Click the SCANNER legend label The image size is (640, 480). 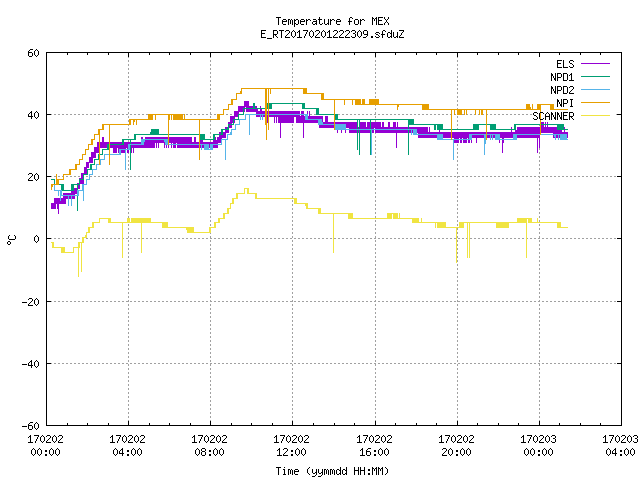[553, 116]
